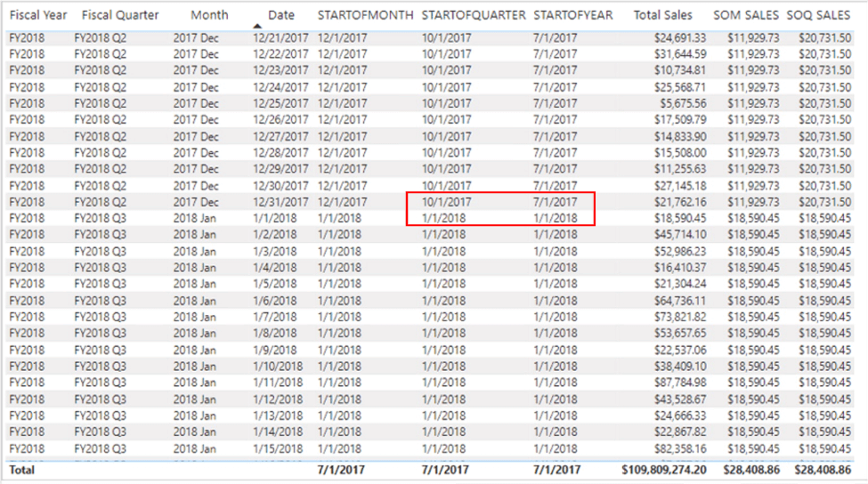Click the Total Sales value $21,762.16

pyautogui.click(x=680, y=202)
